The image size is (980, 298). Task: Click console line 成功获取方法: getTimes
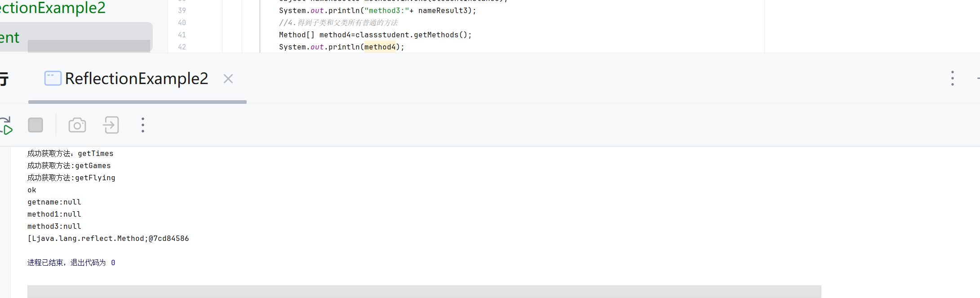71,154
